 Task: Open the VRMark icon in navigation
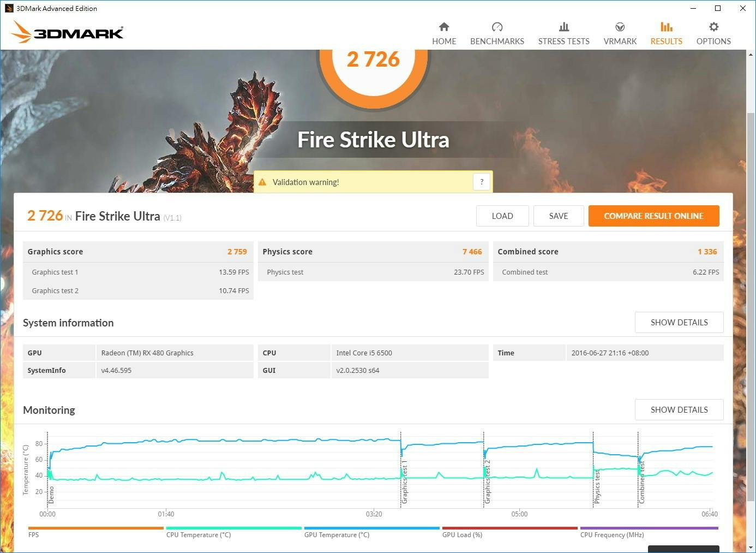point(620,27)
